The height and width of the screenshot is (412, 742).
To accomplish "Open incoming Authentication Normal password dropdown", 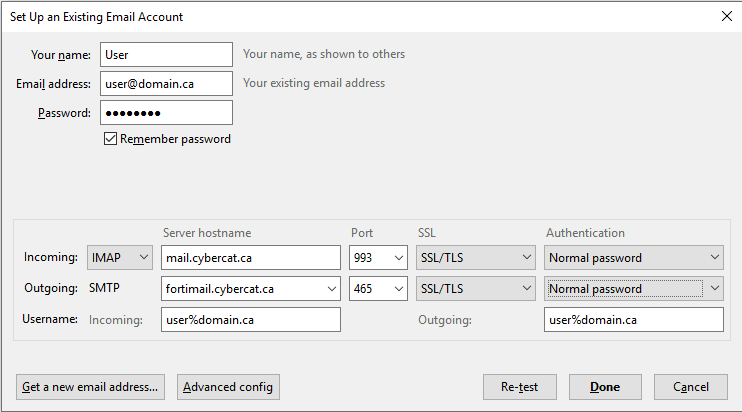I will pyautogui.click(x=634, y=258).
